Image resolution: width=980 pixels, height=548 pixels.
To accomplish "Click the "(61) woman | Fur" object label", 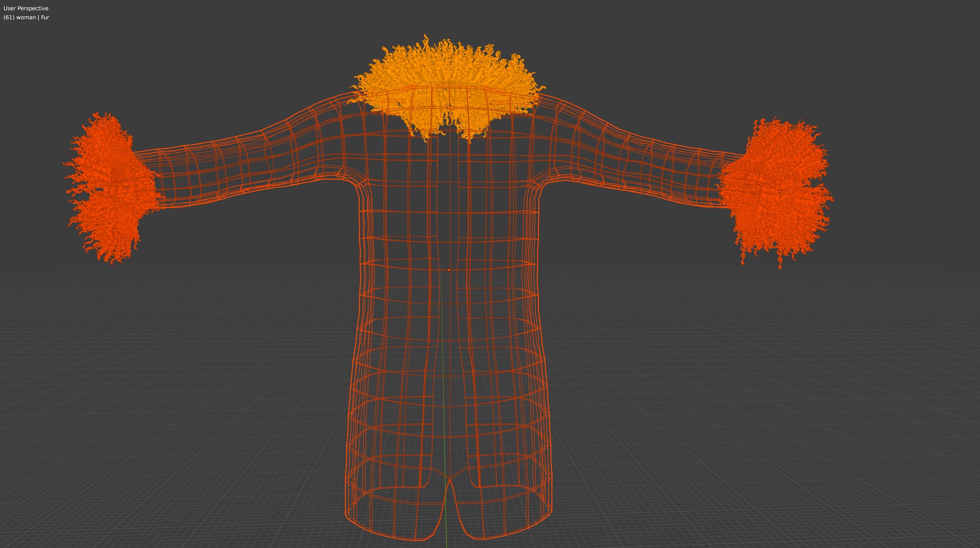I will [x=26, y=17].
